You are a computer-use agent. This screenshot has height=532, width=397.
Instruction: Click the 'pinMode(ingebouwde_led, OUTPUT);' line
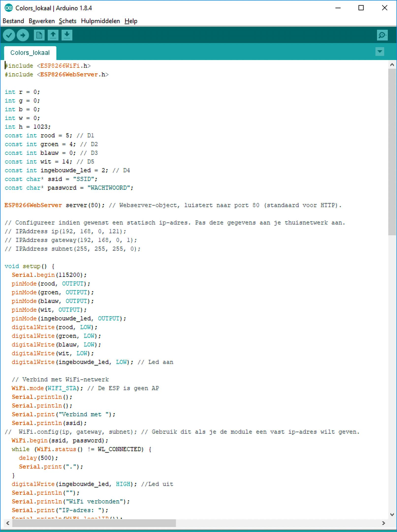(x=69, y=318)
